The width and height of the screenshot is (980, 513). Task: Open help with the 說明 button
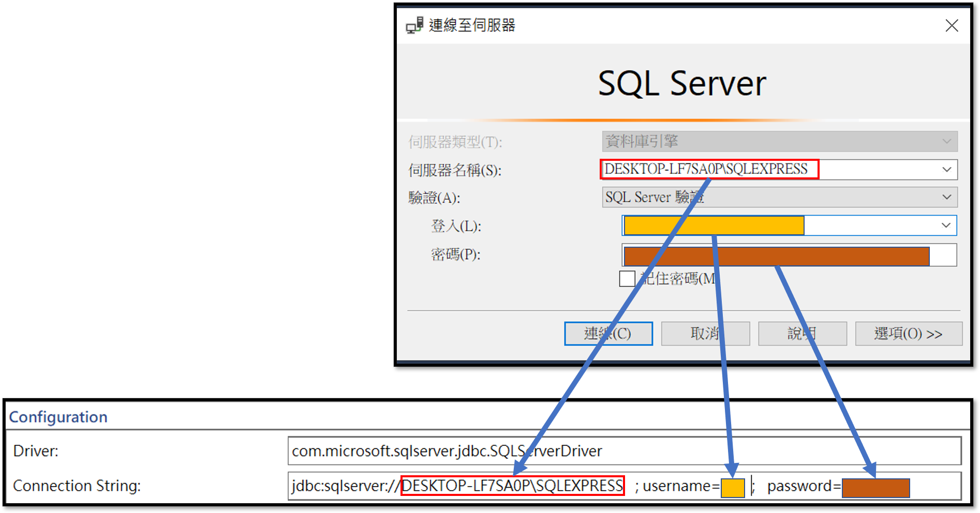click(x=802, y=334)
